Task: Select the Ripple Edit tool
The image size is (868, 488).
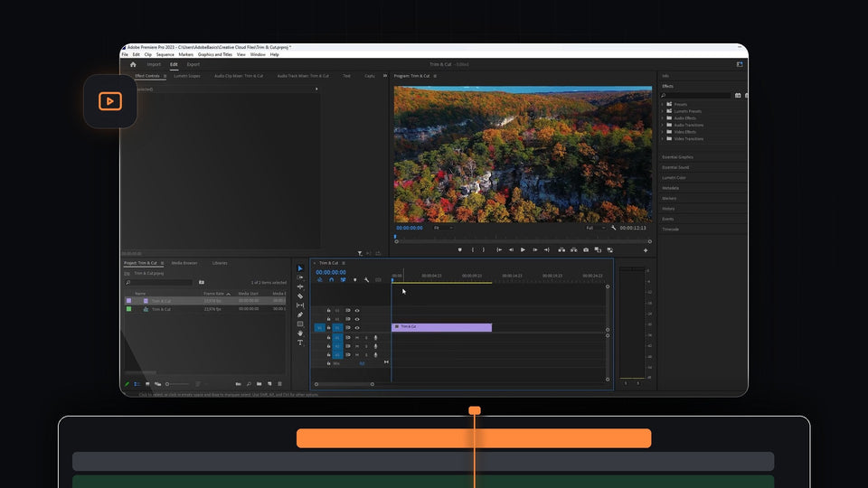Action: point(300,286)
